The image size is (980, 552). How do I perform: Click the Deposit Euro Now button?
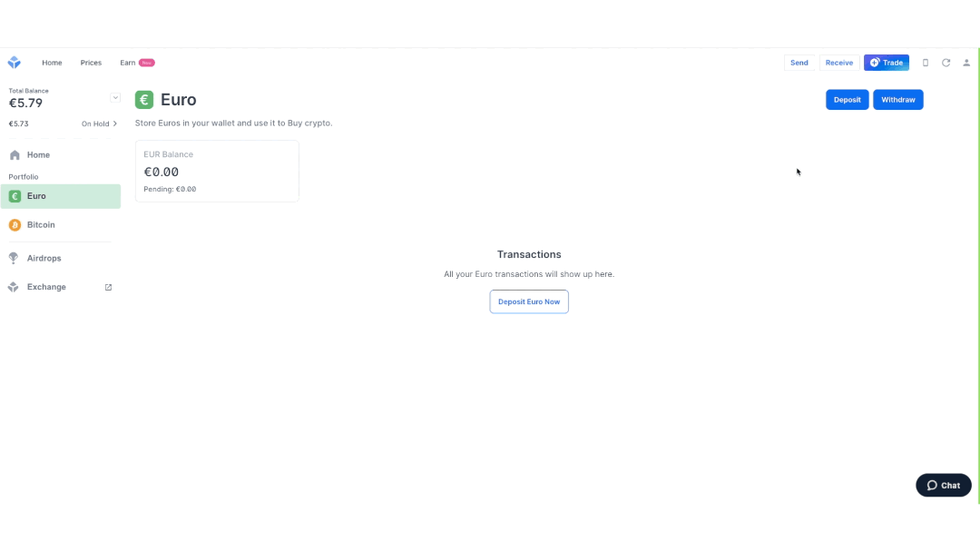[529, 301]
